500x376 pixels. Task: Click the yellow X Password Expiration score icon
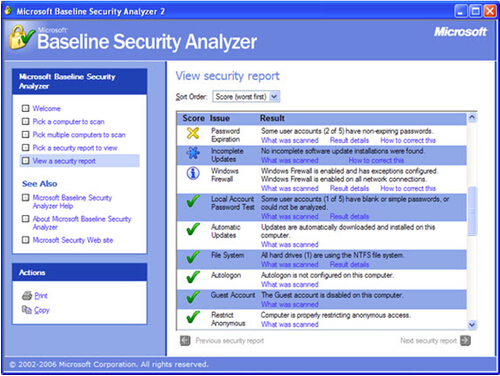[193, 133]
